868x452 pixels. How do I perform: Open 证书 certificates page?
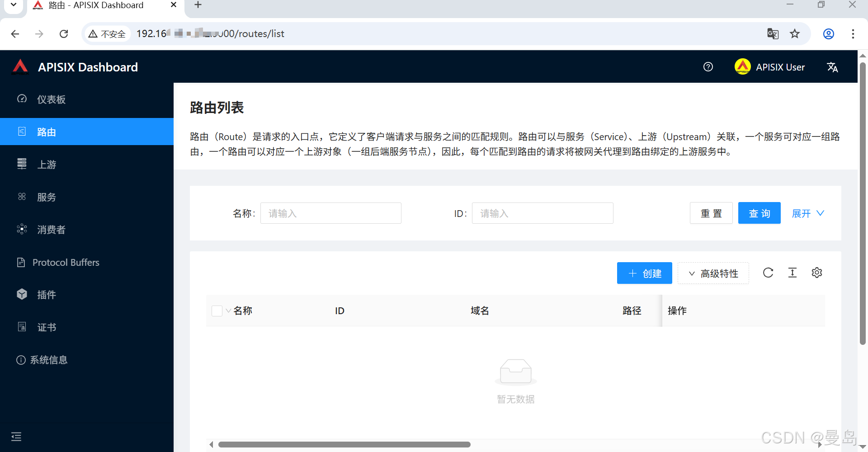click(87, 327)
